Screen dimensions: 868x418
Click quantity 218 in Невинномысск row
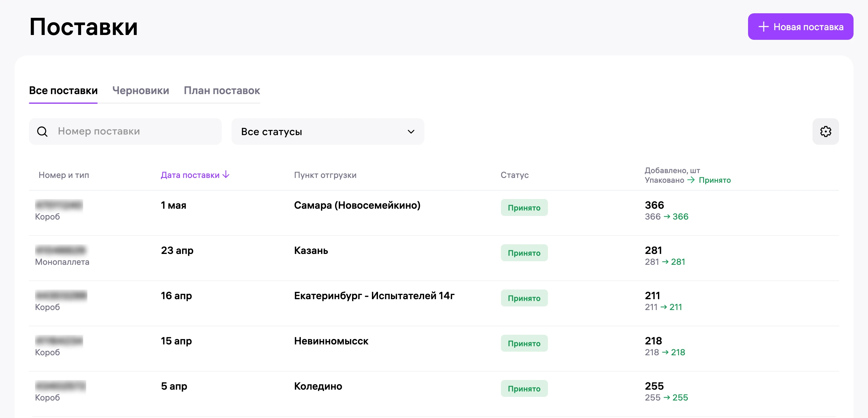(653, 341)
